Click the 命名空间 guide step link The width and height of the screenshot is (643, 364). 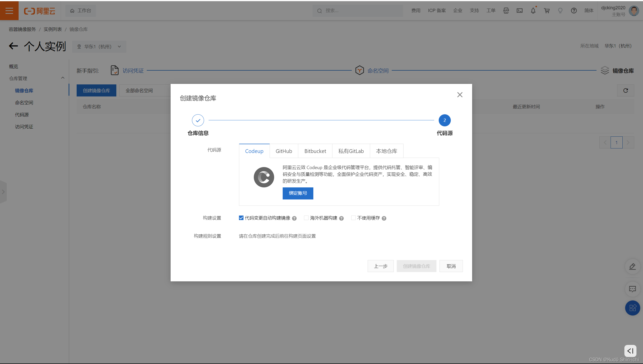378,71
